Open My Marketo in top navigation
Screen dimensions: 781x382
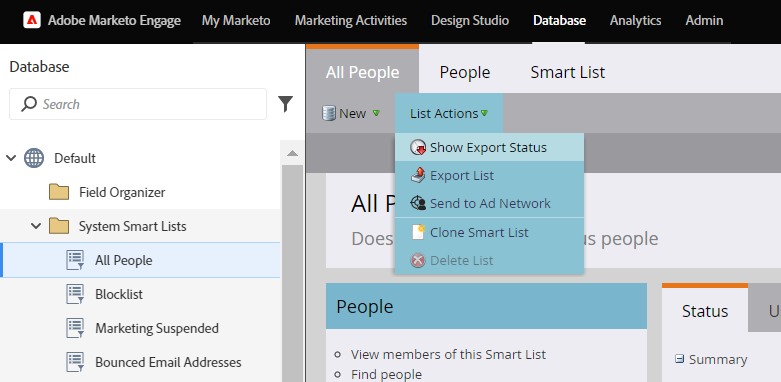pyautogui.click(x=236, y=20)
